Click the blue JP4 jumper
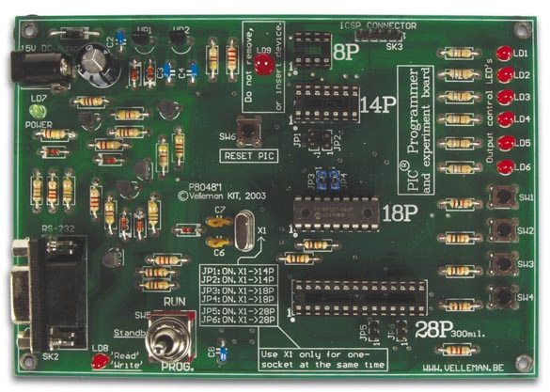The height and width of the screenshot is (392, 550). tap(334, 180)
